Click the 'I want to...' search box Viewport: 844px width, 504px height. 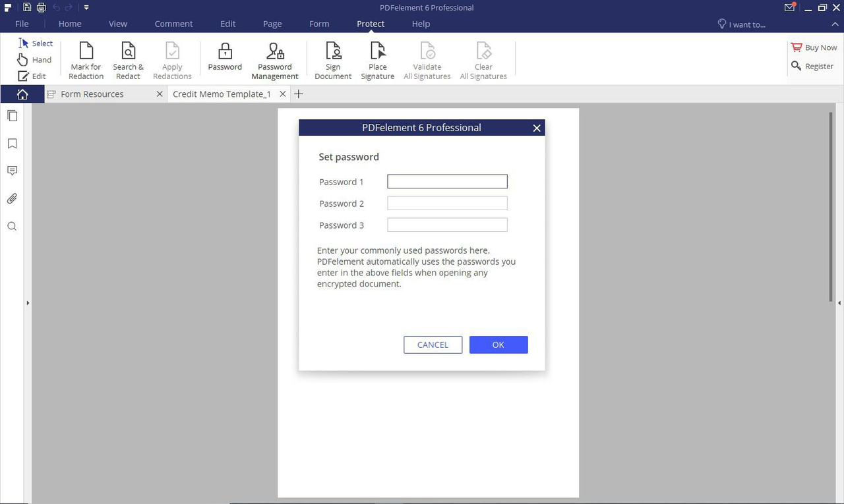click(742, 24)
